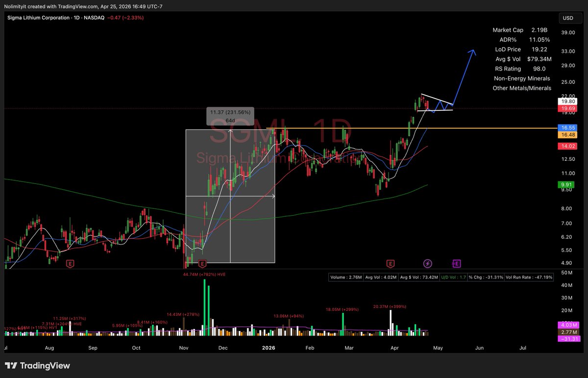Image resolution: width=588 pixels, height=378 pixels.
Task: Select the orange 16.48 price label
Action: pos(567,134)
